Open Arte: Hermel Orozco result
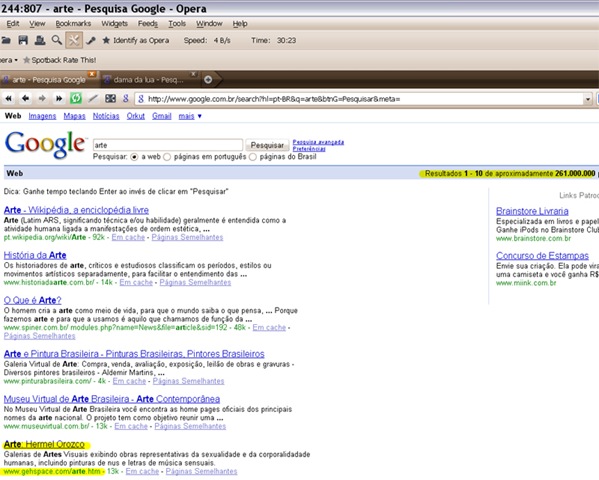This screenshot has height=480, width=599. (x=44, y=444)
